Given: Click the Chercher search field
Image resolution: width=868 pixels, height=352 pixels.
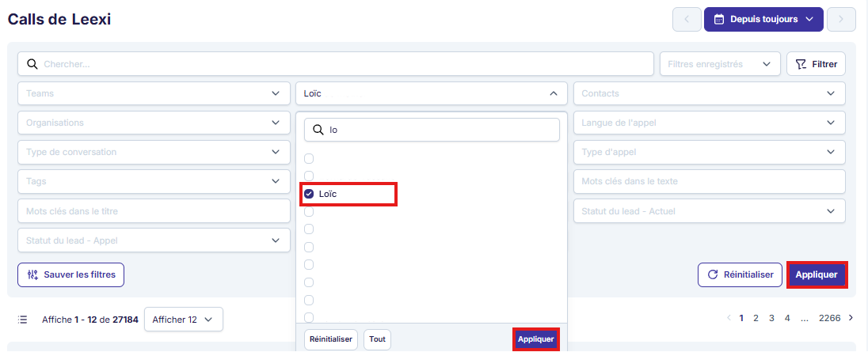Looking at the screenshot, I should (336, 64).
